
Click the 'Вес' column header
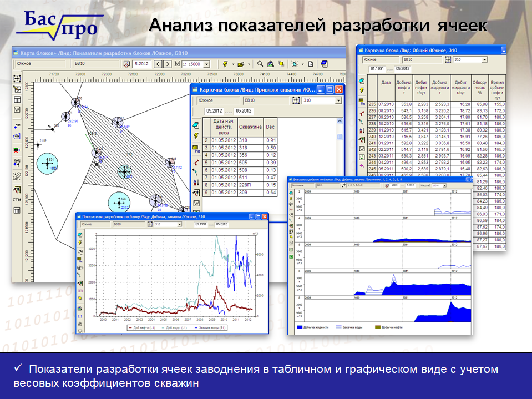[270, 127]
